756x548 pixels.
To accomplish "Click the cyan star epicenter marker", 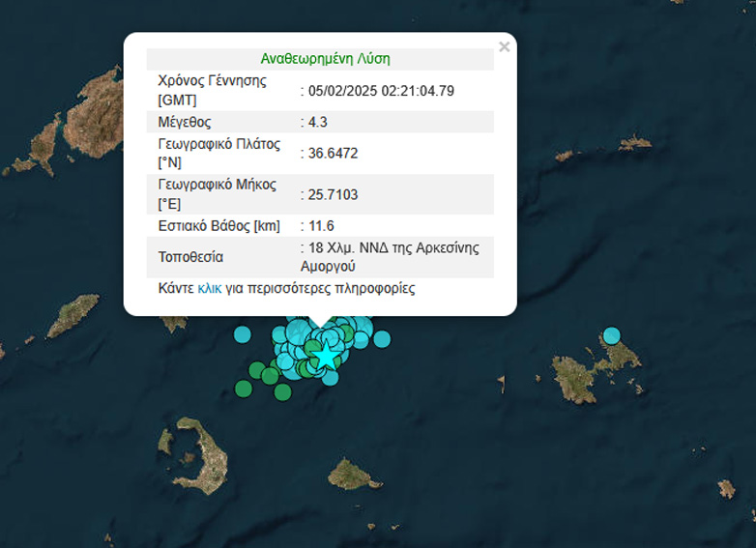I will pos(328,355).
